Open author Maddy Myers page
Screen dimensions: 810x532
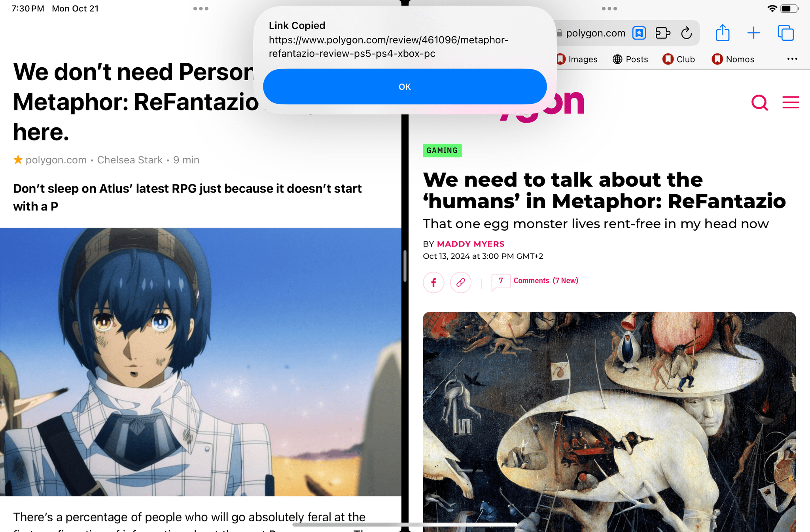pos(471,244)
